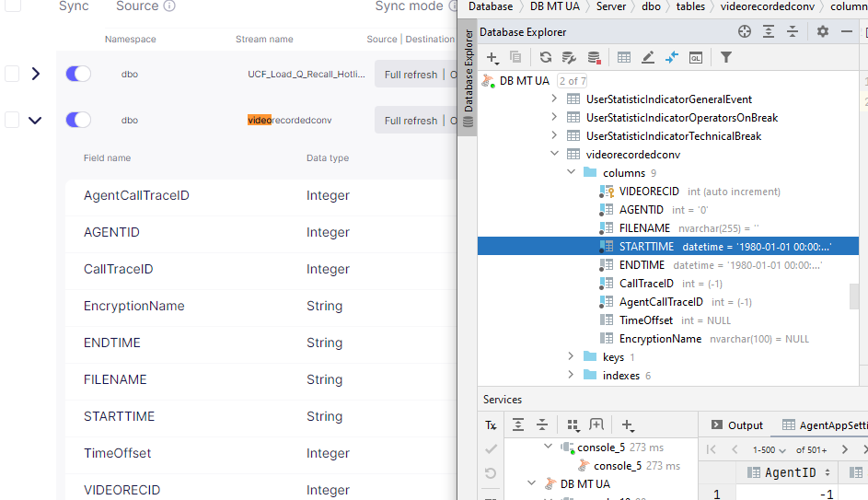Click the Database breadcrumb

(x=491, y=6)
